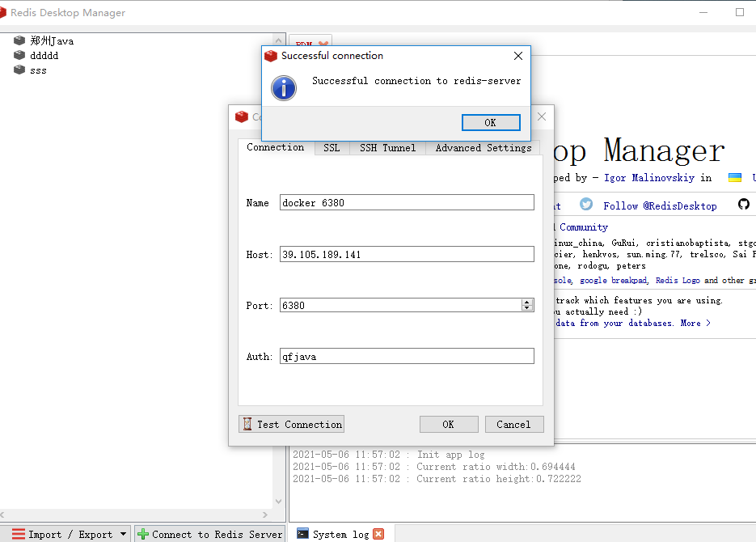Viewport: 756px width, 542px height.
Task: Click the Twitter bird icon
Action: 586,205
